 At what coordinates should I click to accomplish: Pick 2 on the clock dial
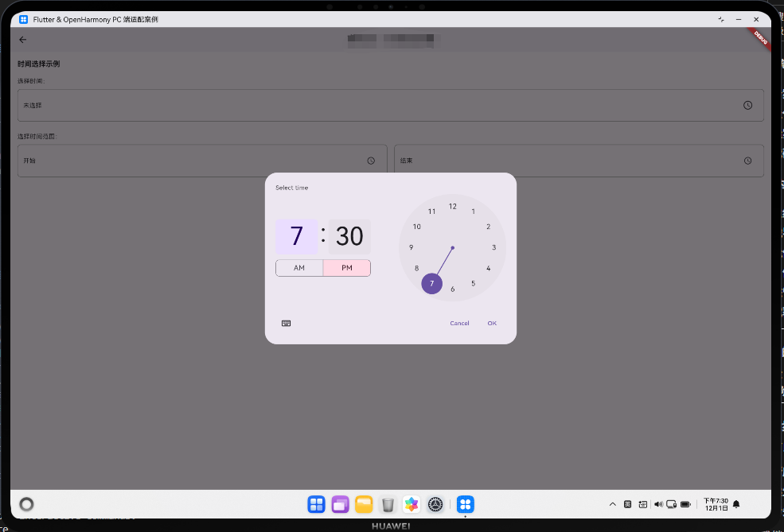coord(489,227)
